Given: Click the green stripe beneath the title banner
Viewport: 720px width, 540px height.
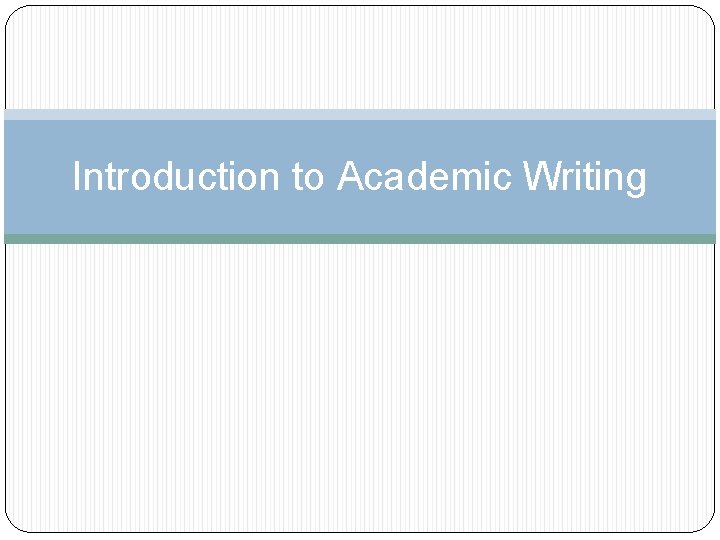Looking at the screenshot, I should 360,239.
